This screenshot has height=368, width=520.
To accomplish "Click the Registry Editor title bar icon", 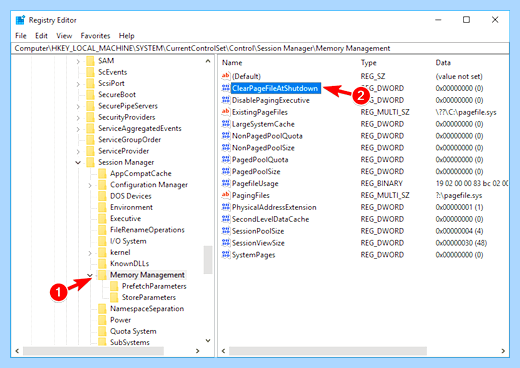I will tap(20, 20).
